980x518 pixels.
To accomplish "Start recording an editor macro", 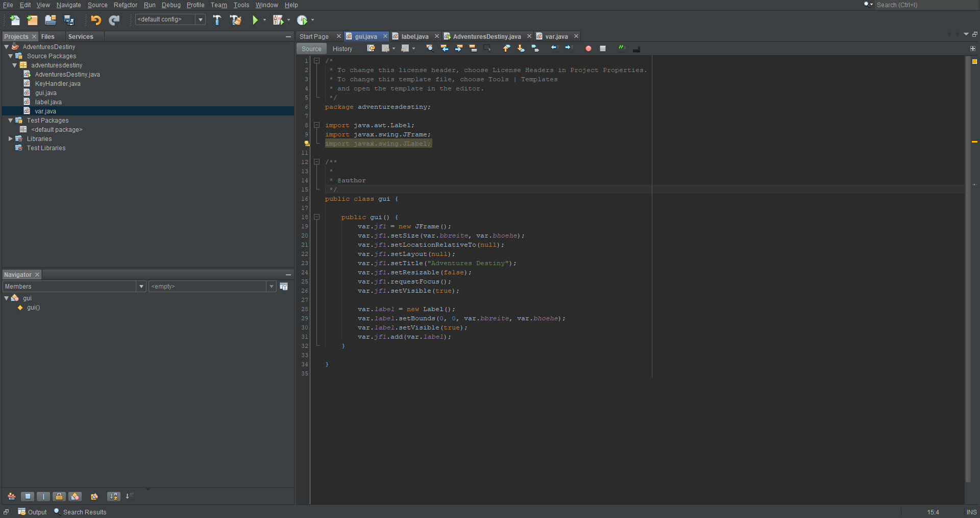I will pos(588,48).
